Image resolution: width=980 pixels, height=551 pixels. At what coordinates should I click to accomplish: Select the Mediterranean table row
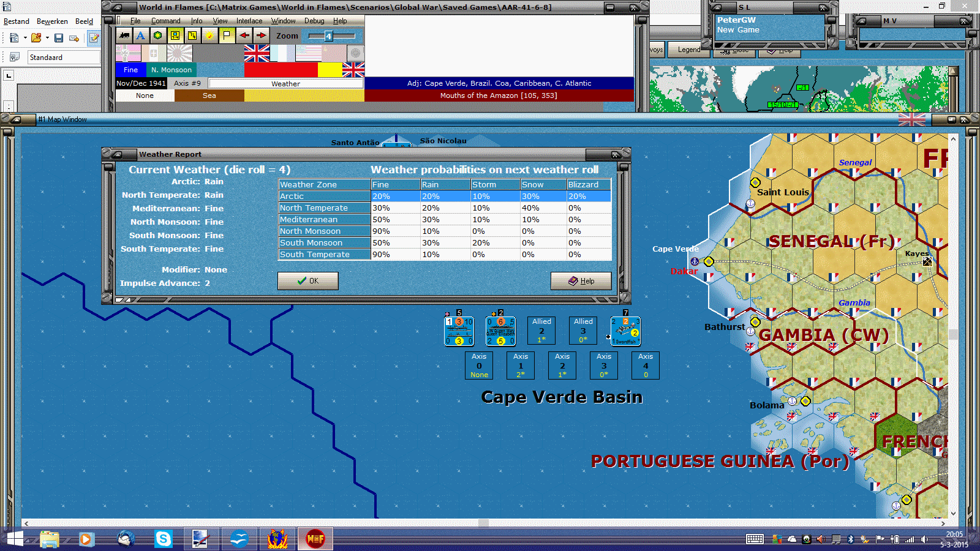coord(445,220)
